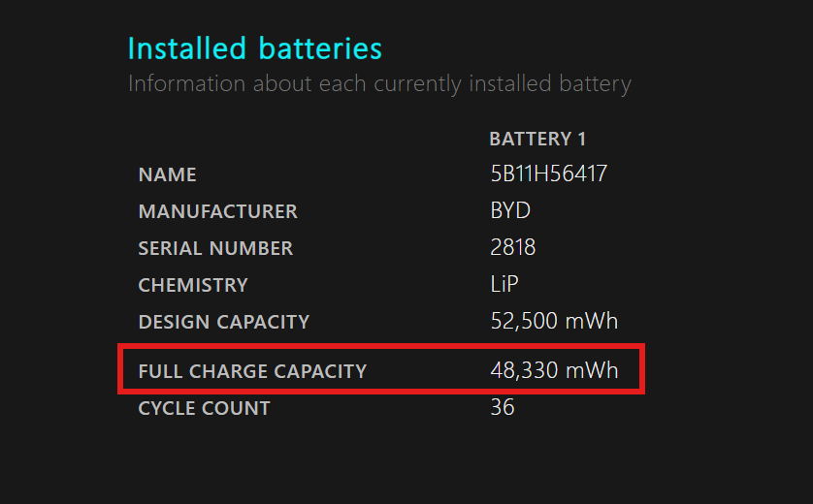Screen dimensions: 813x504
Task: Select the number 52,500 in design capacity
Action: click(525, 322)
